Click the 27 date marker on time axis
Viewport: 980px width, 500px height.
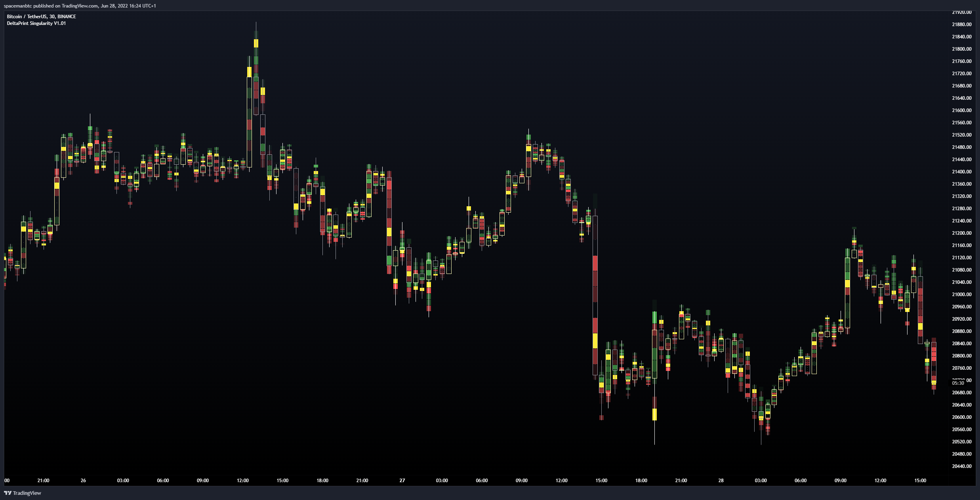[402, 481]
